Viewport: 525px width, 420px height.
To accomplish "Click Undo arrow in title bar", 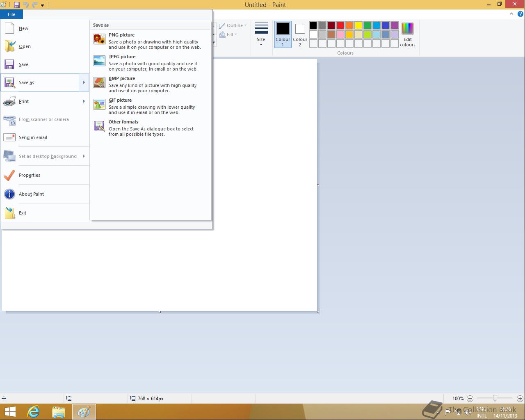I will click(x=26, y=5).
